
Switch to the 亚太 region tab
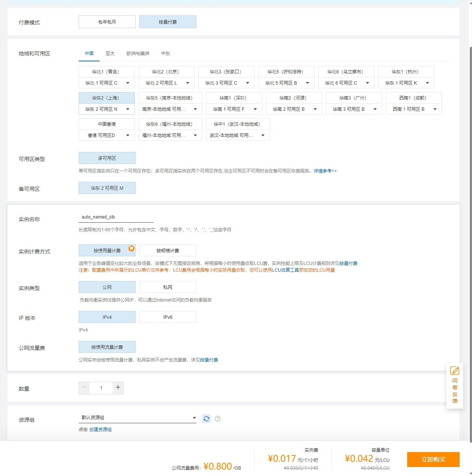point(110,54)
